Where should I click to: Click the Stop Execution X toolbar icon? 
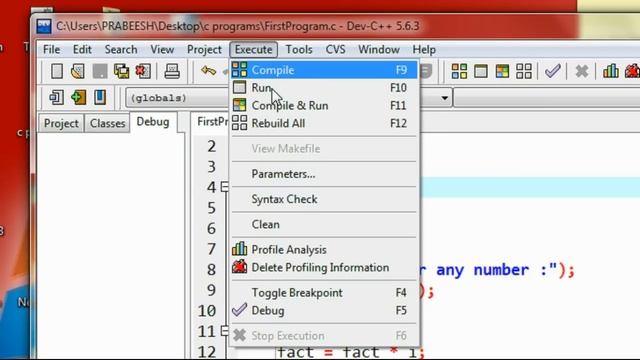coord(582,71)
